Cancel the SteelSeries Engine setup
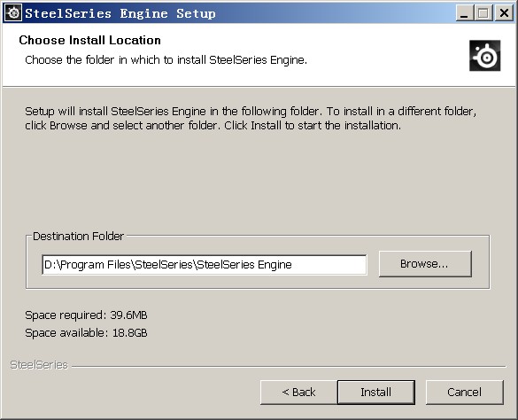 465,392
